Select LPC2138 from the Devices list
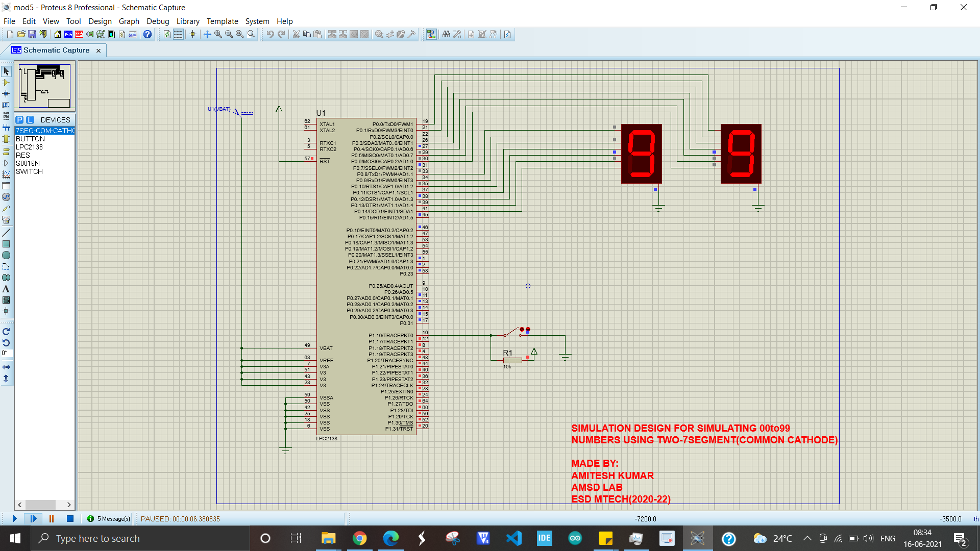Viewport: 980px width, 551px height. pos(29,147)
